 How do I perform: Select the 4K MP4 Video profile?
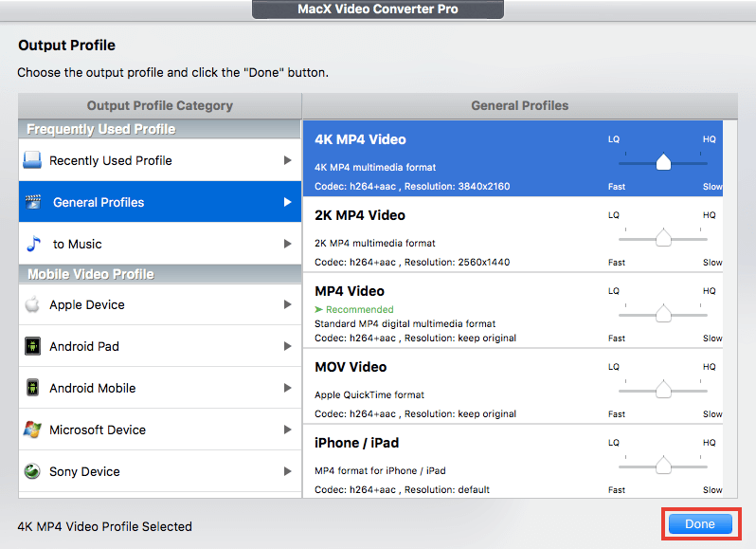[513, 158]
